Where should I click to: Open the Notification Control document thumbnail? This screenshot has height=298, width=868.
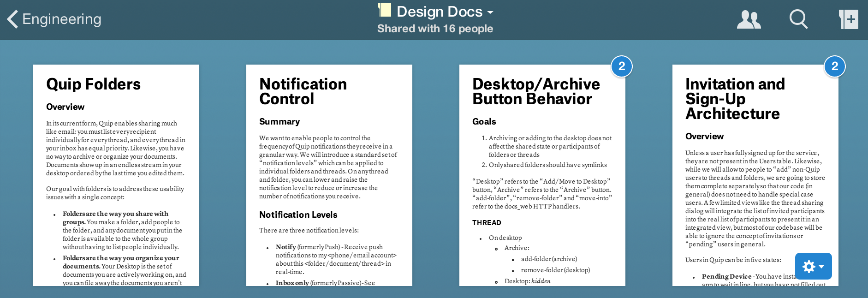329,175
